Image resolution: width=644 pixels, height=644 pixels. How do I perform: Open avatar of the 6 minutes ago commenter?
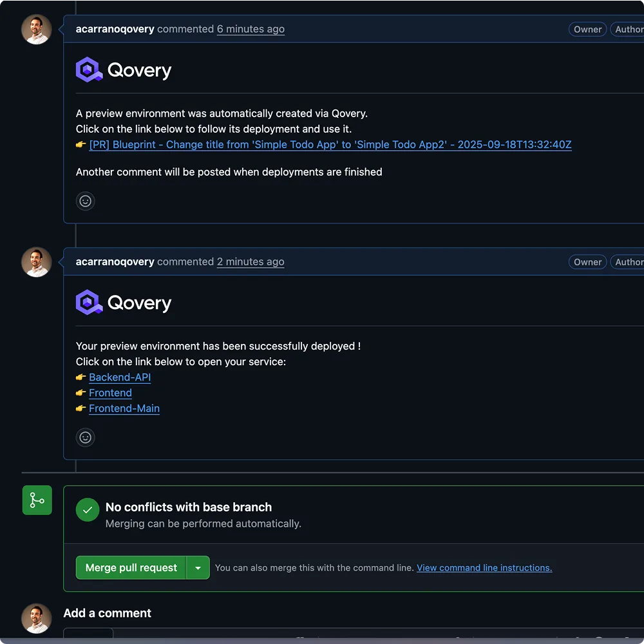click(37, 30)
